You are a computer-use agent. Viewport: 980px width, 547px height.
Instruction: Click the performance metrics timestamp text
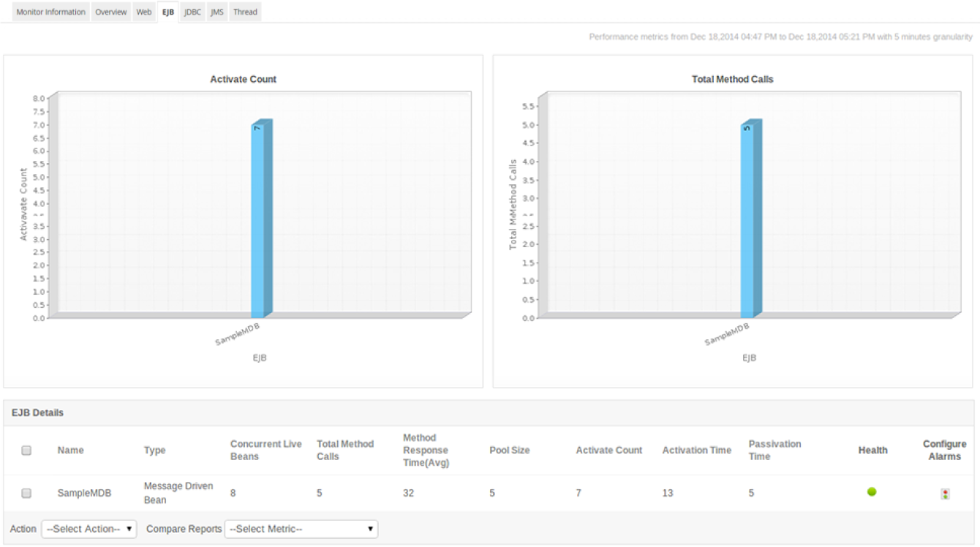(782, 35)
